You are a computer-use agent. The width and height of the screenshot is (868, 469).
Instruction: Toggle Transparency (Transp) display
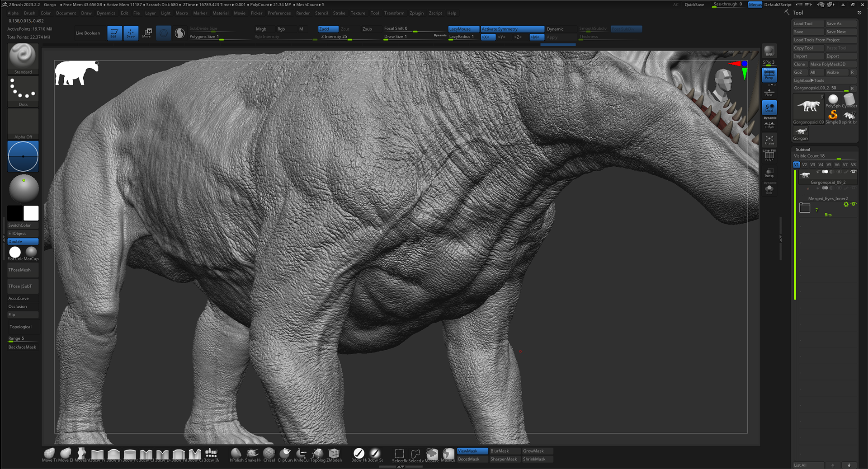coord(769,173)
